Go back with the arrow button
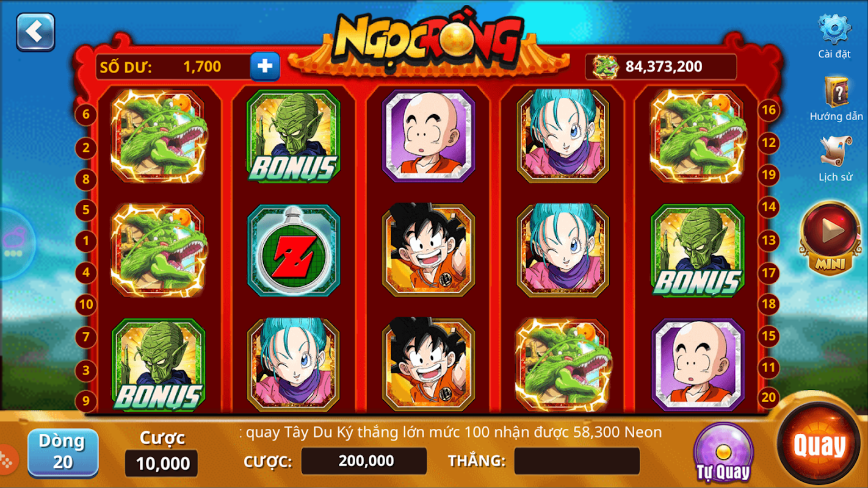Screen dimensions: 868x488 (35, 32)
